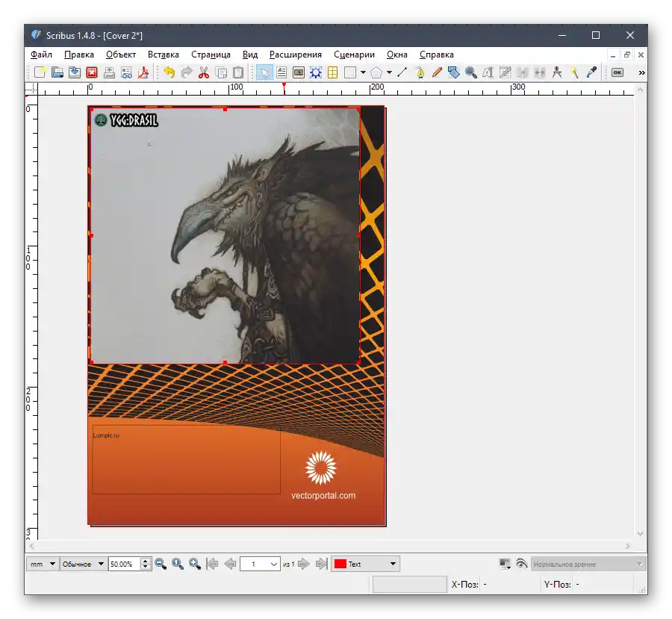Screen dimensions: 672x619
Task: Select the Image Frame tool
Action: [x=299, y=72]
